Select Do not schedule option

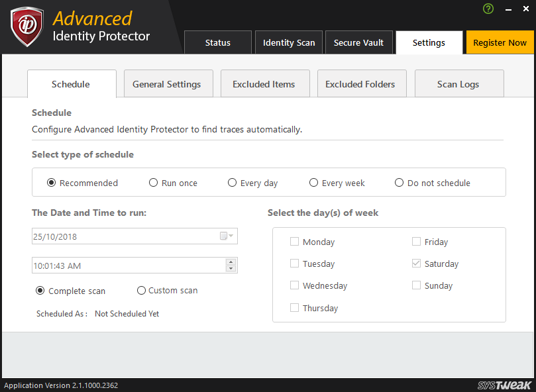[399, 183]
